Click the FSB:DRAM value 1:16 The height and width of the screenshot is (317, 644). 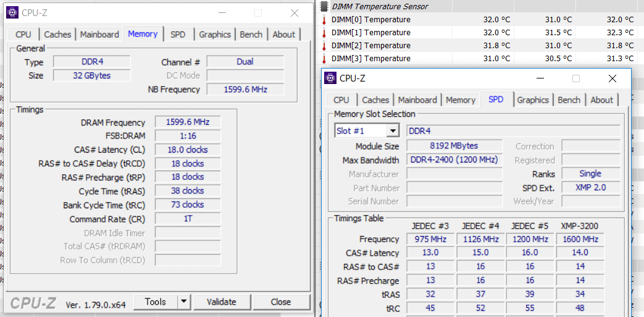[x=188, y=136]
